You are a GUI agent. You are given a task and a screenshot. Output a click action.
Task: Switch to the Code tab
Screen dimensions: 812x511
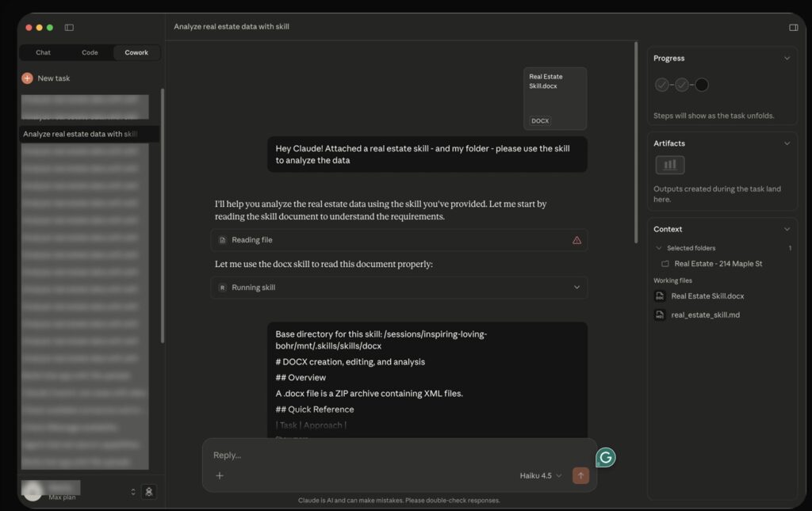point(90,53)
